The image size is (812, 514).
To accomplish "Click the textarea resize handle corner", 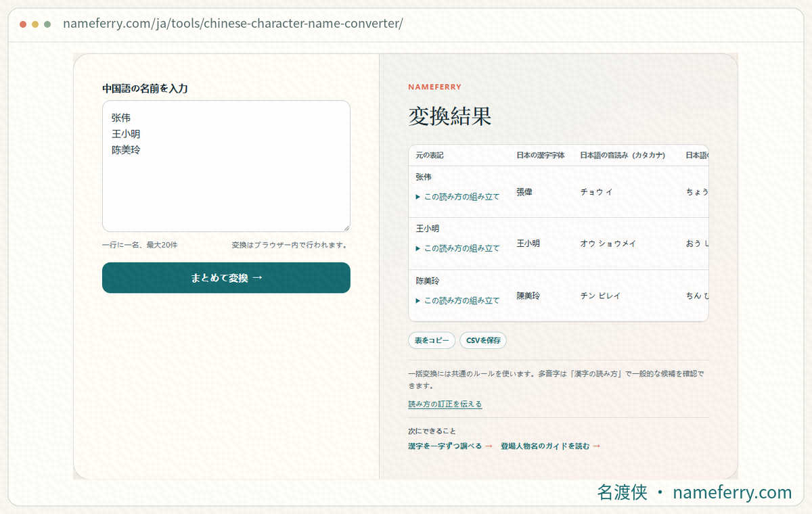I will (x=346, y=229).
